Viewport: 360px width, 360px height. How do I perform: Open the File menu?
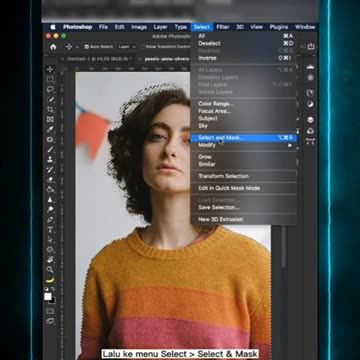tap(103, 27)
